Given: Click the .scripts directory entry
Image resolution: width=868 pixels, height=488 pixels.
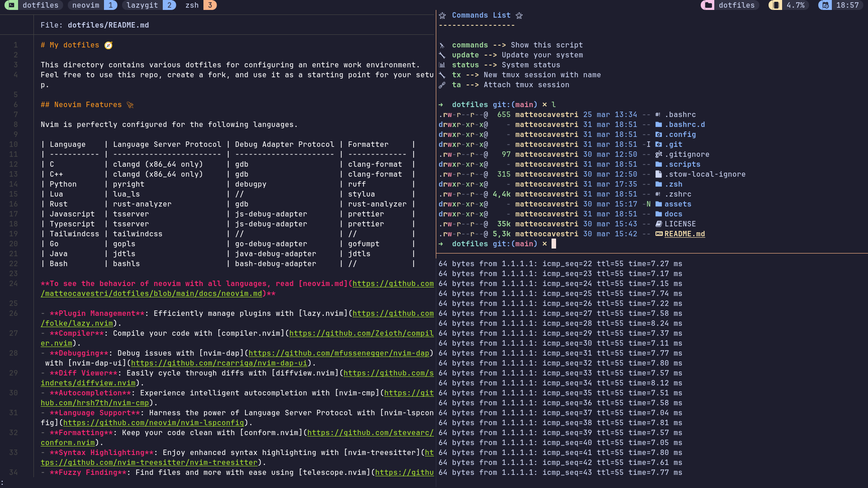Looking at the screenshot, I should [682, 164].
